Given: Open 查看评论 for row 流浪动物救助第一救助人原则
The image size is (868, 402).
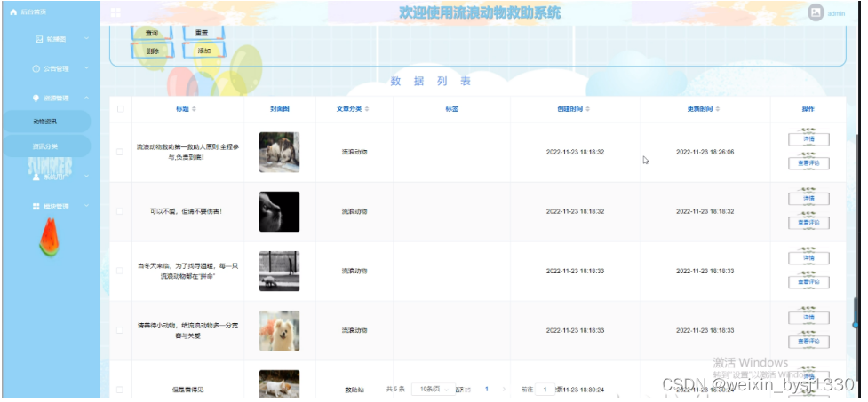Looking at the screenshot, I should tap(808, 163).
